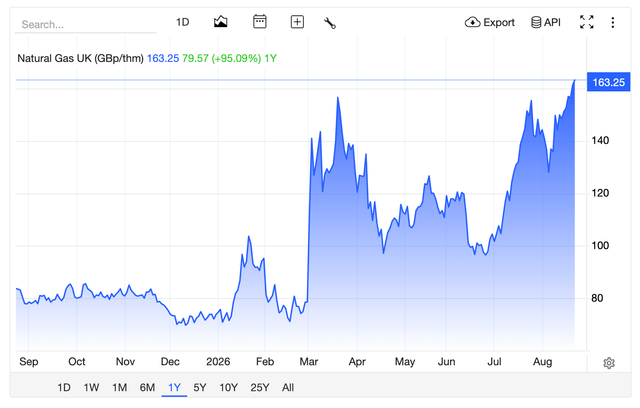Click the Oct x-axis label
Screen dimensions: 640x408
77,361
